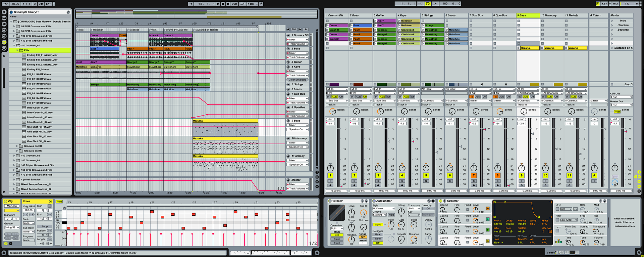The image size is (644, 257).
Task: Toggle the metronome button
Action: (41, 4)
